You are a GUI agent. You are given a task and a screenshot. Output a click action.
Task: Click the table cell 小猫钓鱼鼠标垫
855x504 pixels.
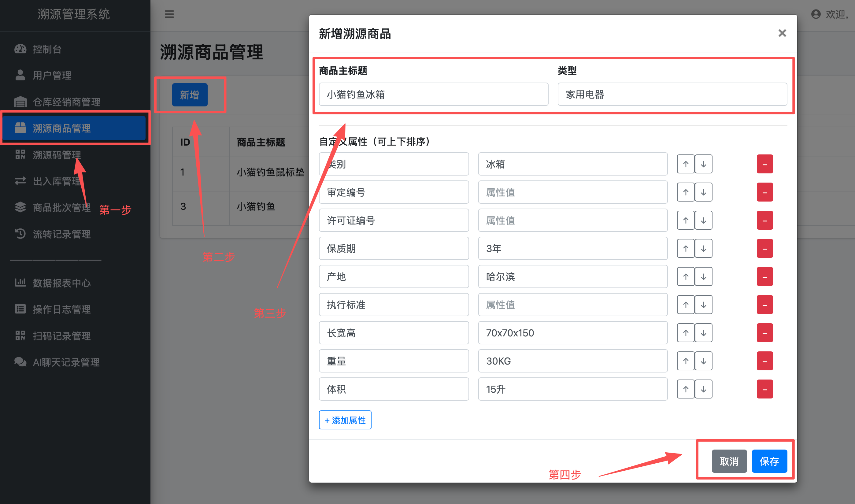270,172
